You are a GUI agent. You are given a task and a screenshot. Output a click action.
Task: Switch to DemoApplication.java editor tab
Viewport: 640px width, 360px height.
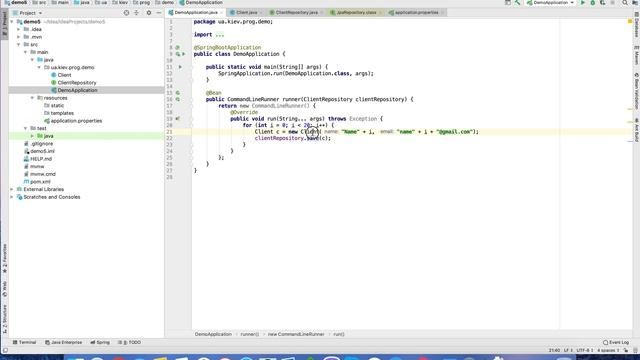coord(196,13)
